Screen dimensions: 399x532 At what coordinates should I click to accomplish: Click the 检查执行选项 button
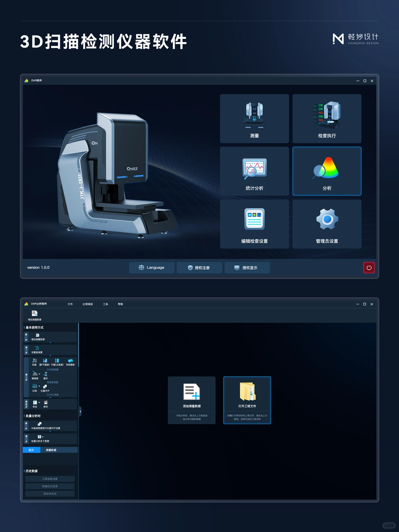coord(50,486)
